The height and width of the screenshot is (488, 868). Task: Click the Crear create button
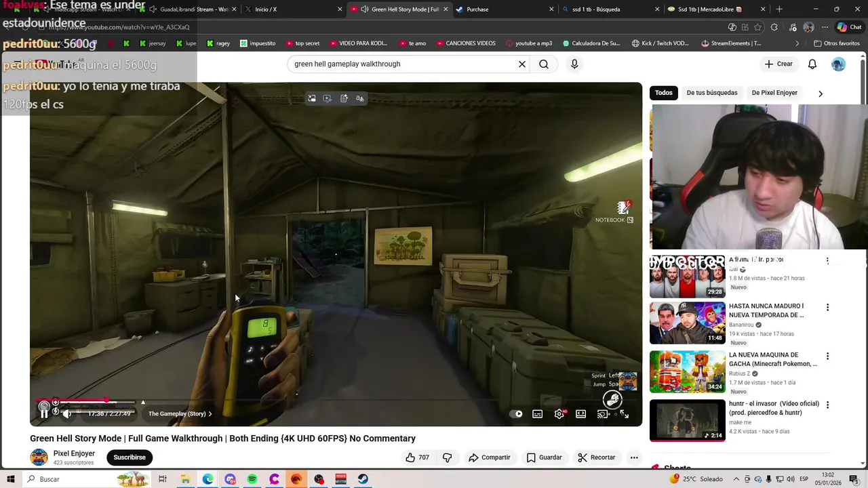click(x=778, y=64)
